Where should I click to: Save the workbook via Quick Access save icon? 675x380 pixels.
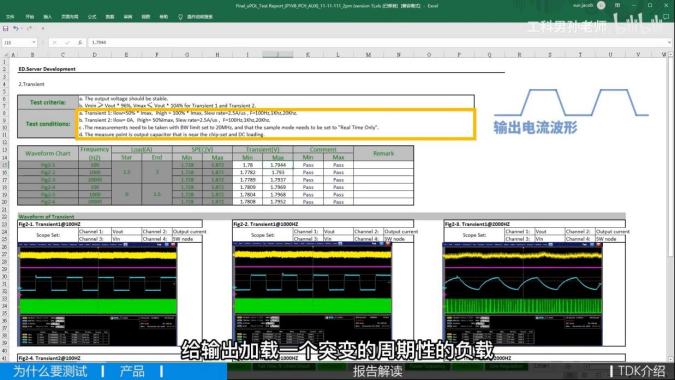tap(6, 28)
